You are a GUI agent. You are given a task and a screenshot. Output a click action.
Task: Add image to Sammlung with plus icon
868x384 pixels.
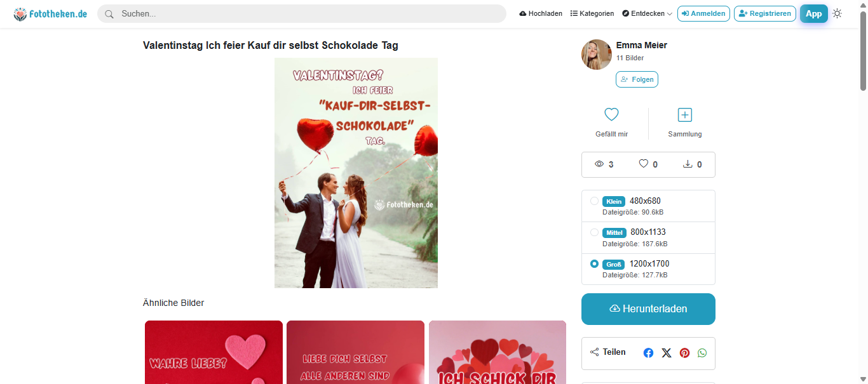(x=685, y=115)
